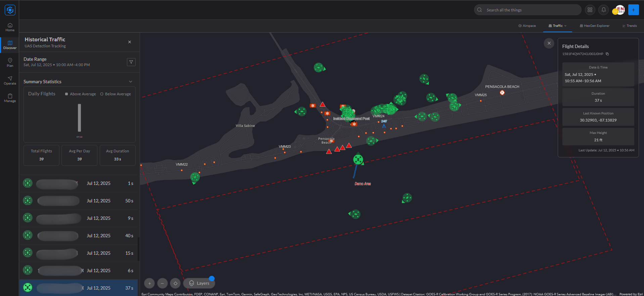Viewport: 644px width, 296px height.
Task: Click the search all the things field
Action: [x=527, y=10]
